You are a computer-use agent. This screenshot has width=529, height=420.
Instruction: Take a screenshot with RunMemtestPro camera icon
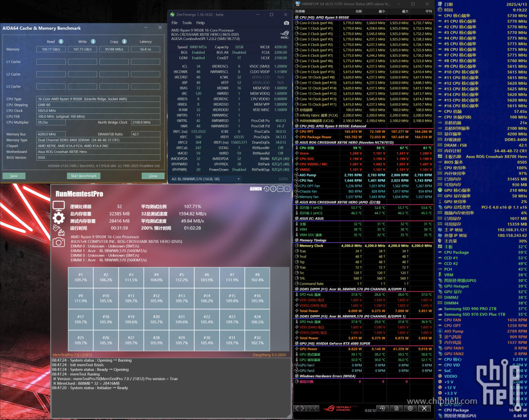pos(58,242)
